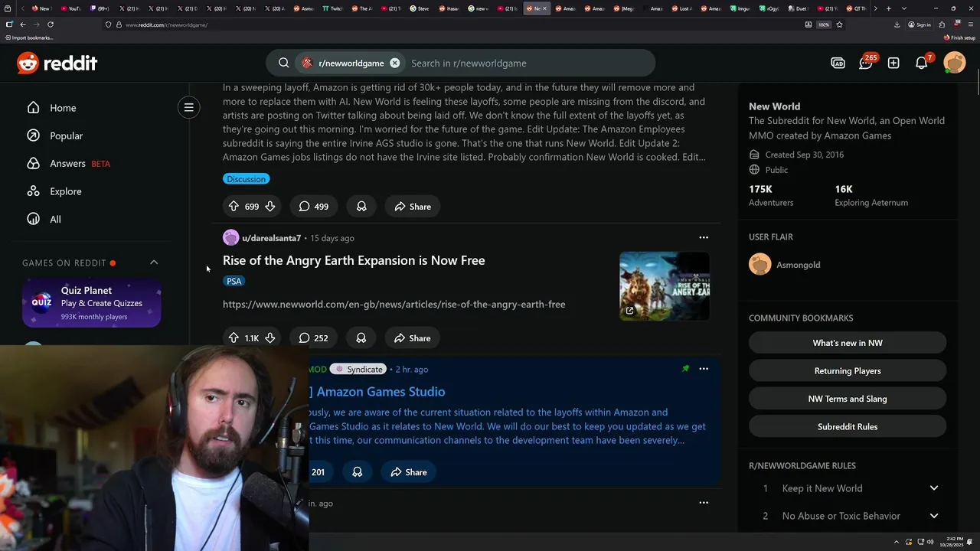Open the list all tabs dropdown

pos(903,8)
